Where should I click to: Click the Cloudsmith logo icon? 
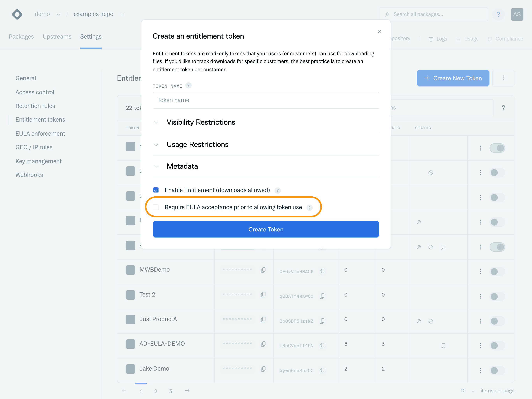pyautogui.click(x=17, y=14)
